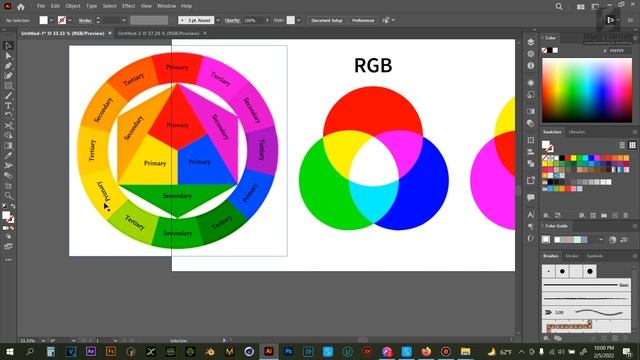This screenshot has width=640, height=360.
Task: Open Color Guide harmony rules dropdown
Action: (x=601, y=240)
